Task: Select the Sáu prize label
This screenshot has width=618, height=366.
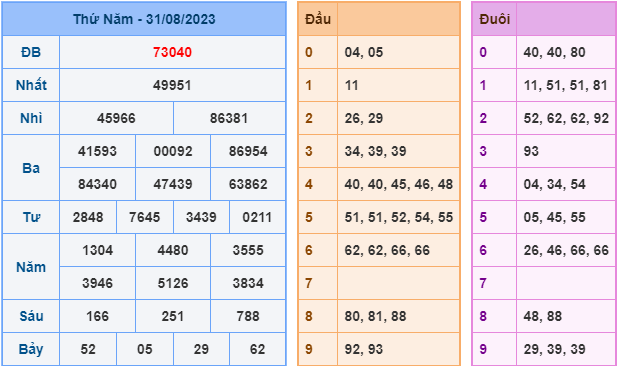Action: pyautogui.click(x=31, y=316)
